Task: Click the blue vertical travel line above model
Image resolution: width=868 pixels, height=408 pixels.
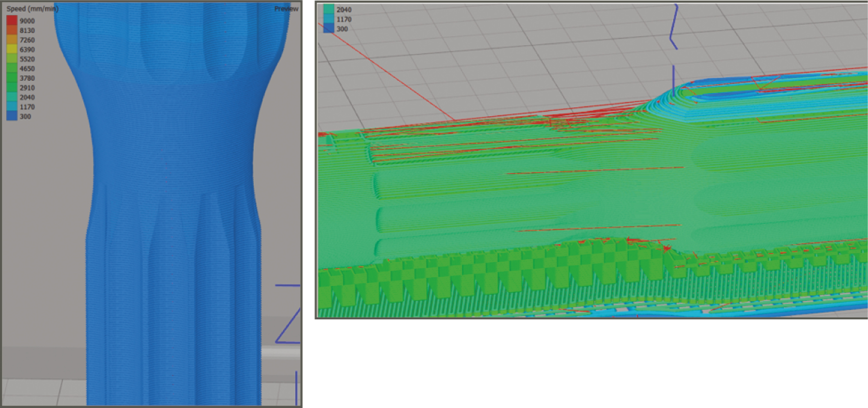Action: click(x=673, y=80)
